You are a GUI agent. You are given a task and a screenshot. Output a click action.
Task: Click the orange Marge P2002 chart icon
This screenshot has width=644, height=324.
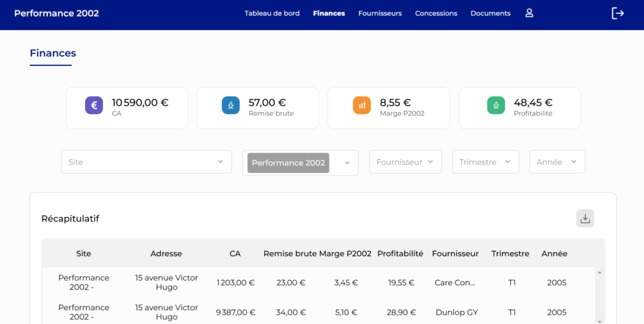coord(362,106)
